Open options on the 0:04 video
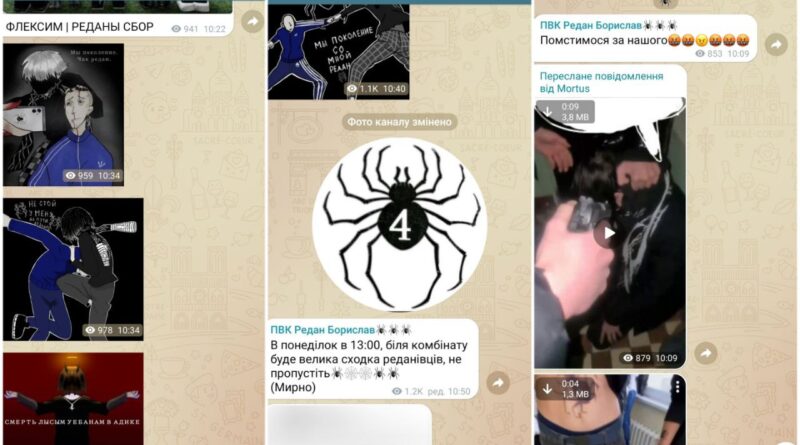 click(678, 387)
